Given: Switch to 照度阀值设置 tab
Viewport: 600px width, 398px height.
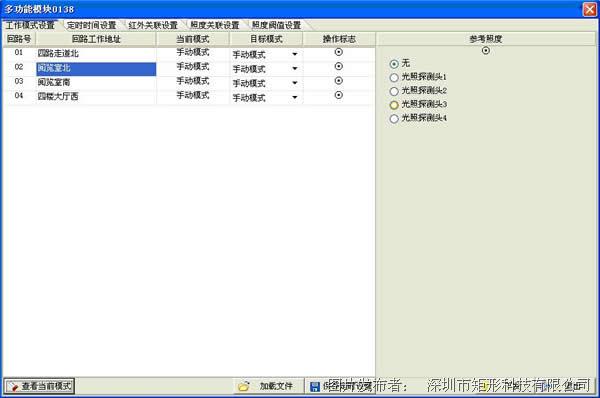Looking at the screenshot, I should tap(276, 25).
